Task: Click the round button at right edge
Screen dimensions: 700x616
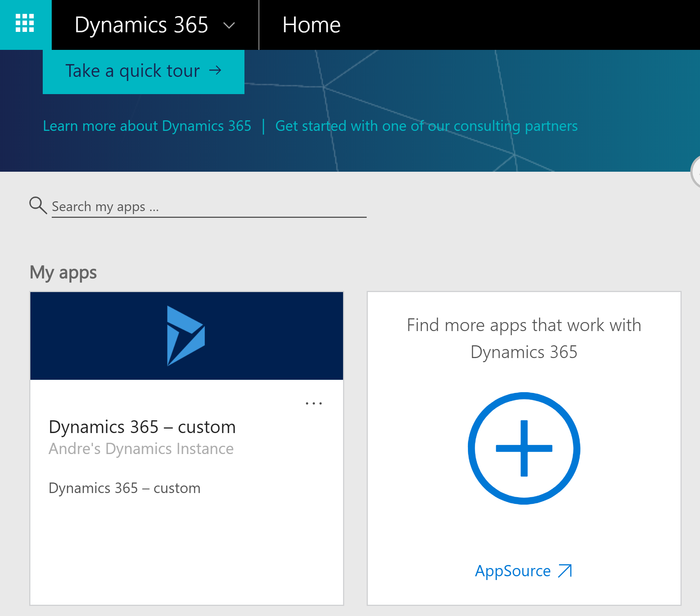Action: [x=696, y=172]
